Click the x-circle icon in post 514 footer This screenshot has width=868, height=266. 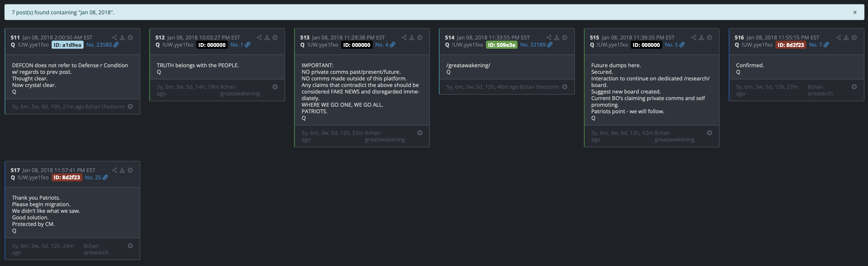(x=564, y=87)
